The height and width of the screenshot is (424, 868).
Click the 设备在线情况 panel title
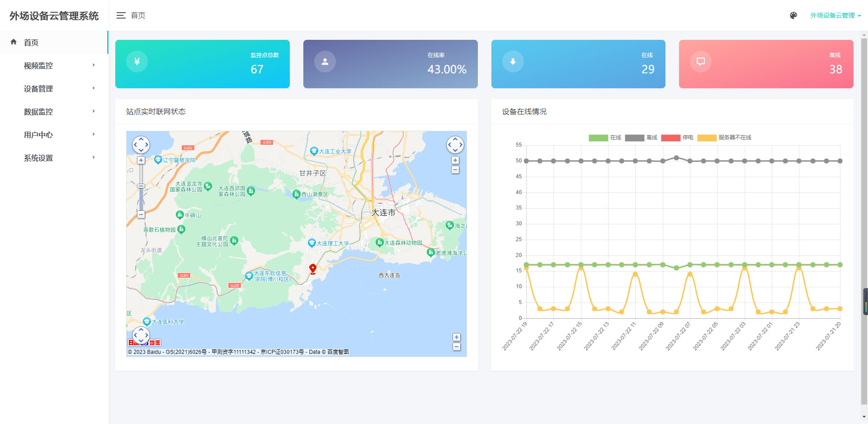[524, 111]
